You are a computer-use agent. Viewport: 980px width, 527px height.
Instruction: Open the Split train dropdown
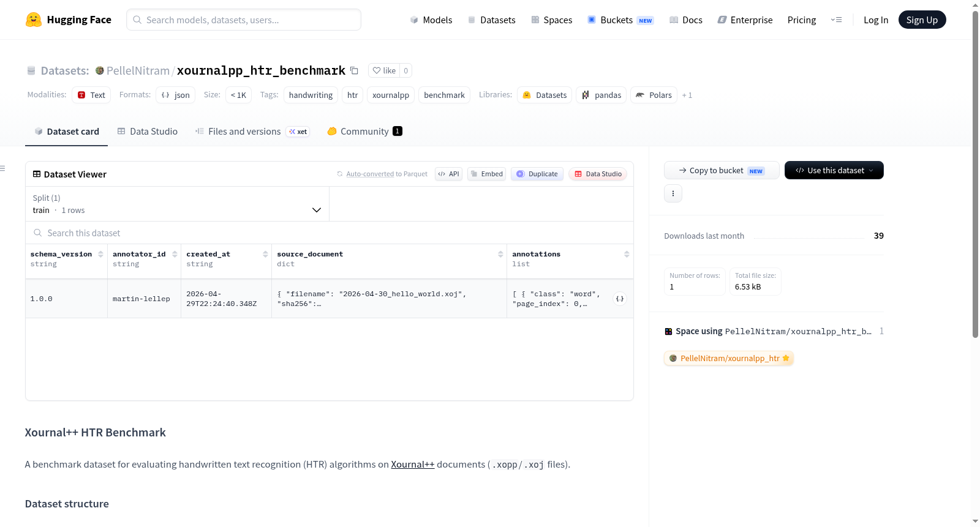(177, 204)
